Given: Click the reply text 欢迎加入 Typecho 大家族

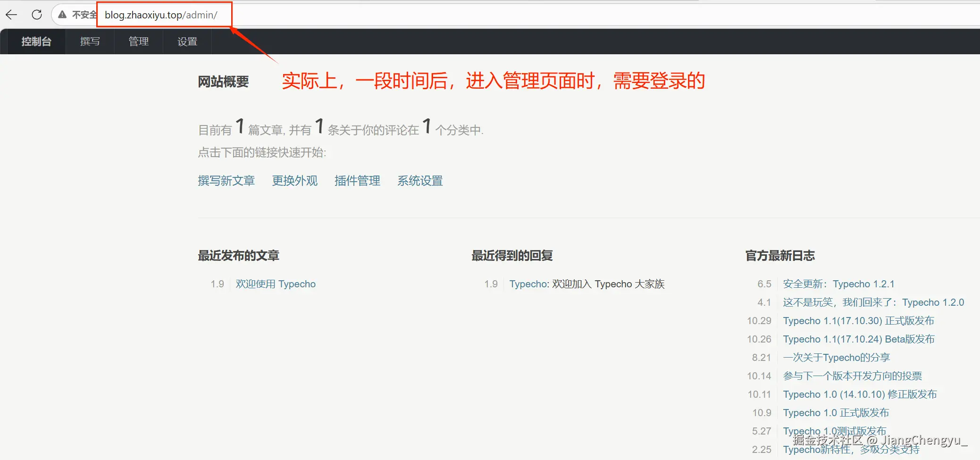Looking at the screenshot, I should [609, 284].
